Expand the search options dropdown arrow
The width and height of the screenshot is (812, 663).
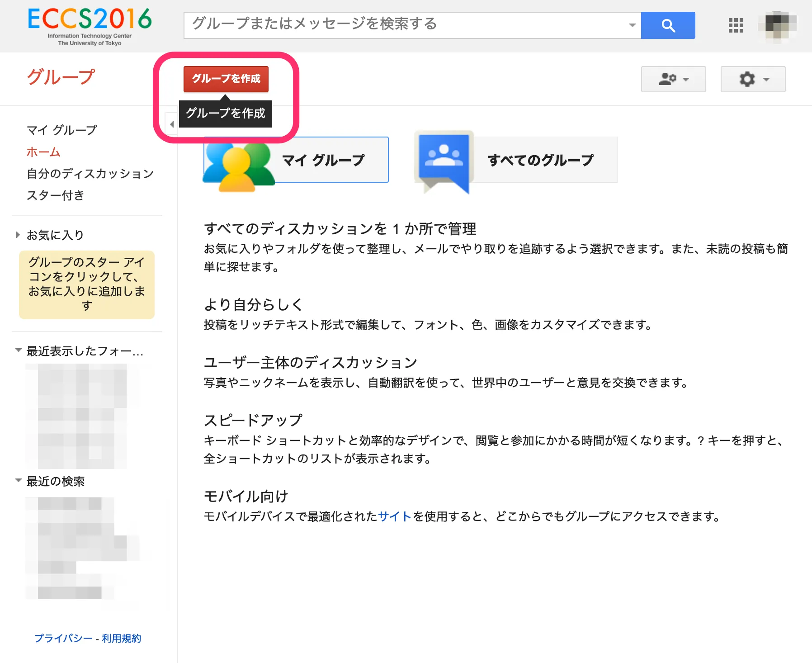point(632,25)
